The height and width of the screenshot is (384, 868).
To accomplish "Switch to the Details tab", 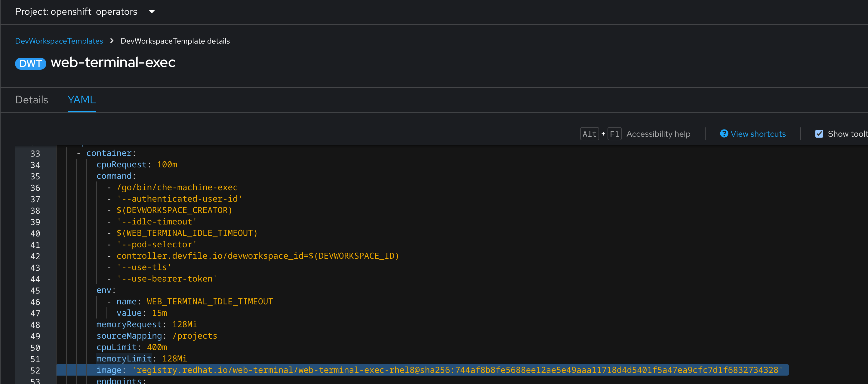I will (x=32, y=100).
